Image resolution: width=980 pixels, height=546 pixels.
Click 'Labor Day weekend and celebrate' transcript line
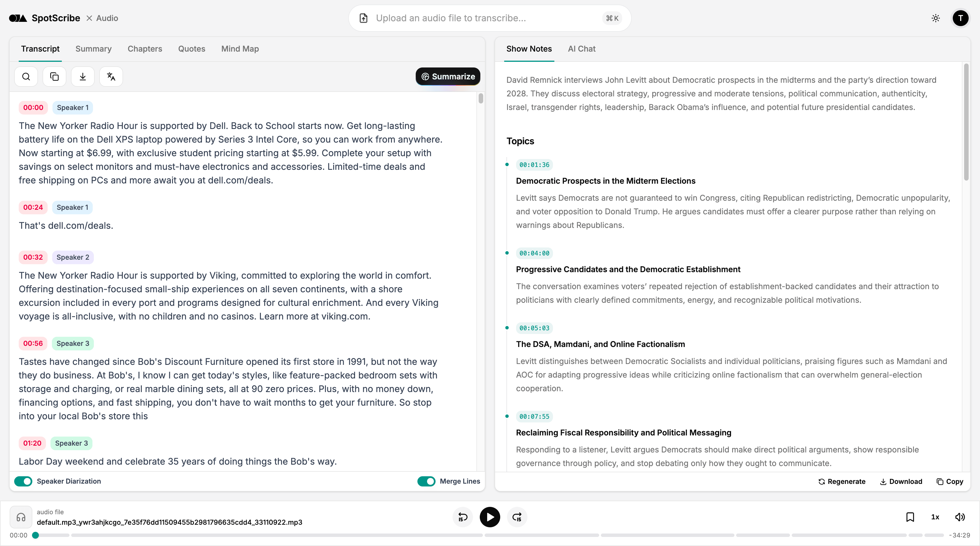coord(178,462)
